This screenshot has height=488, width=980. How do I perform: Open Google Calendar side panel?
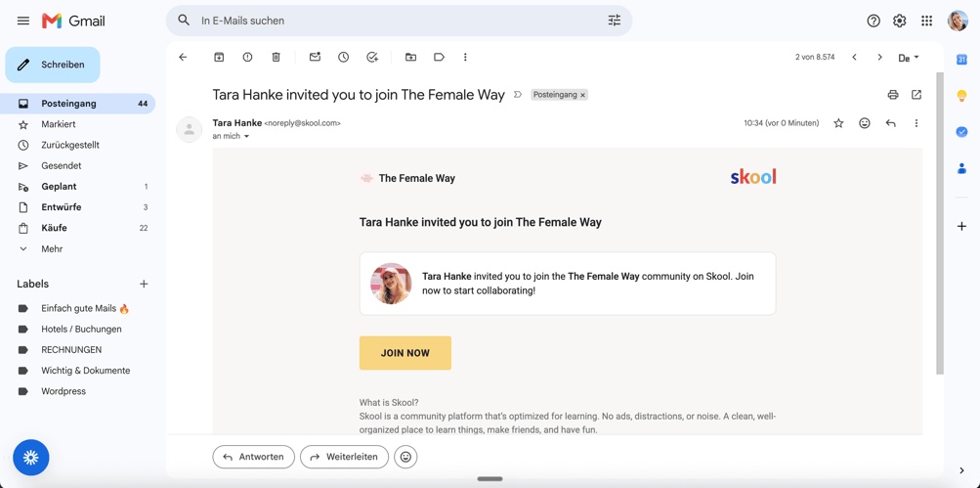(961, 60)
